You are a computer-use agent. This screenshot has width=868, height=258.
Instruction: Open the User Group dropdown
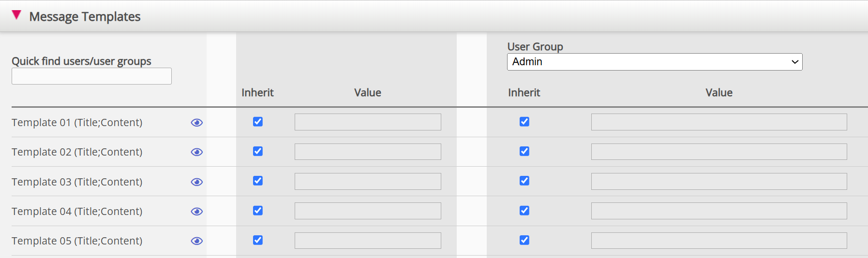654,62
